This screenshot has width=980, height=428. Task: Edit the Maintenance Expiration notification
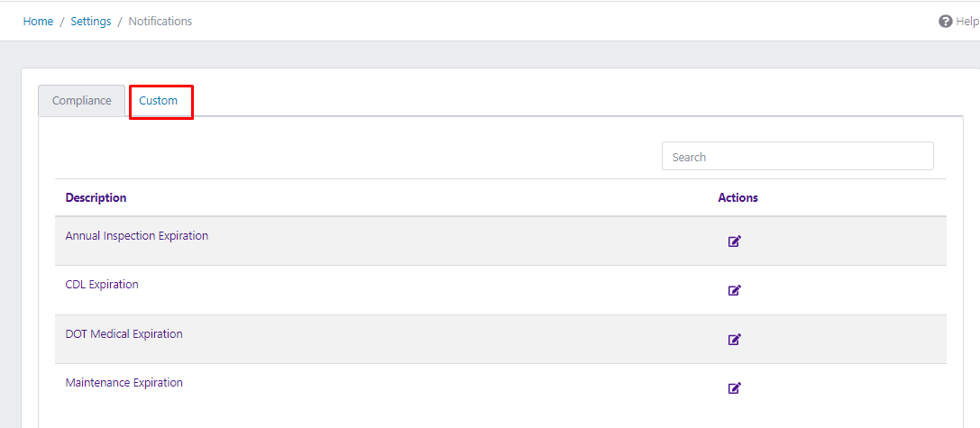click(x=734, y=388)
